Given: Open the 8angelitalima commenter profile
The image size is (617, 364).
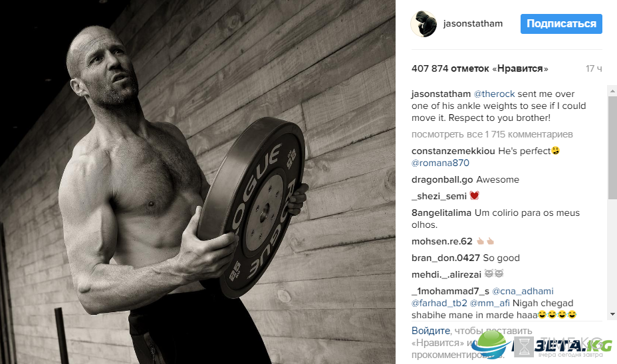Looking at the screenshot, I should (x=441, y=213).
